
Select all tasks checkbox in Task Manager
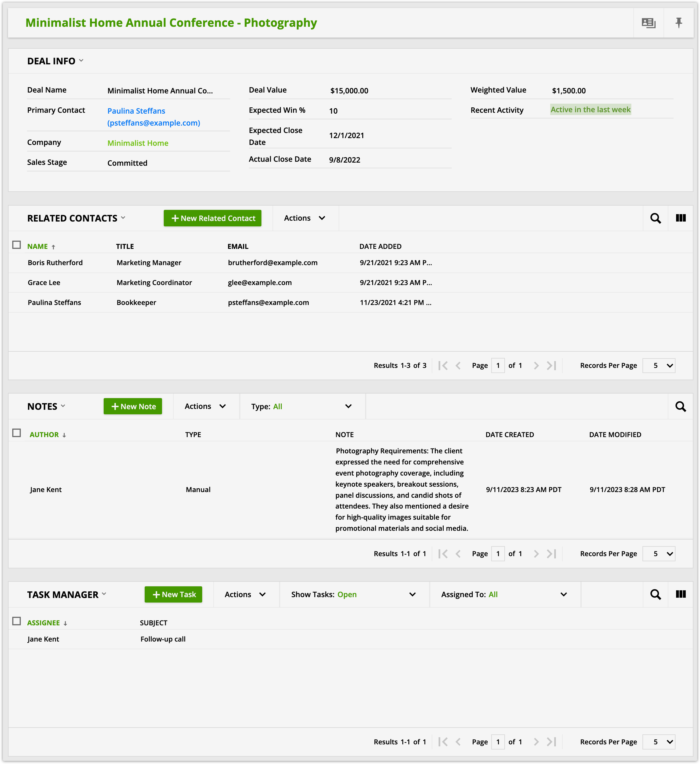point(16,621)
